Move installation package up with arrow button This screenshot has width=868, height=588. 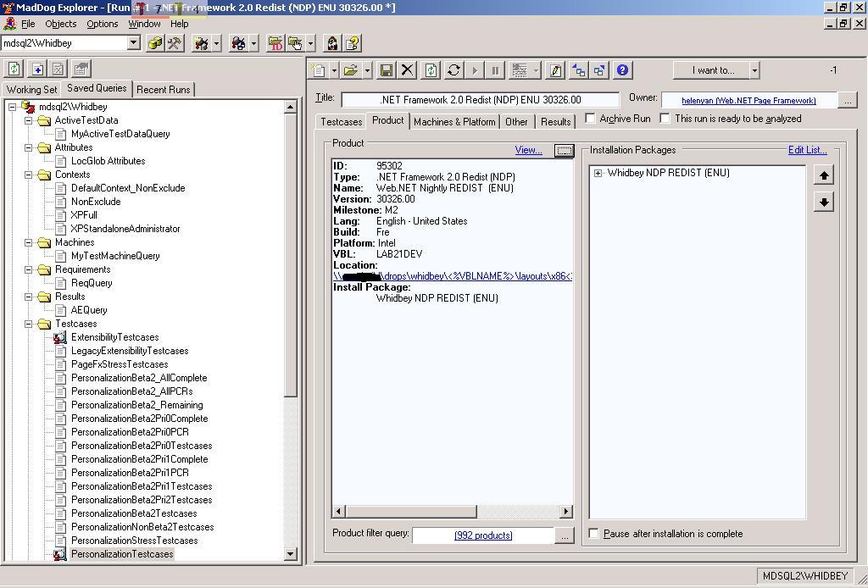pos(824,175)
